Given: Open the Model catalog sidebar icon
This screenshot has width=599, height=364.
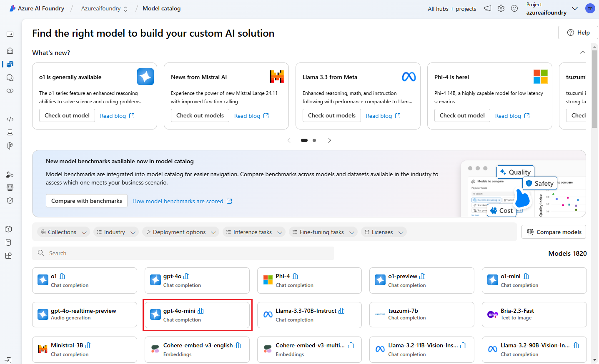Looking at the screenshot, I should coord(10,64).
